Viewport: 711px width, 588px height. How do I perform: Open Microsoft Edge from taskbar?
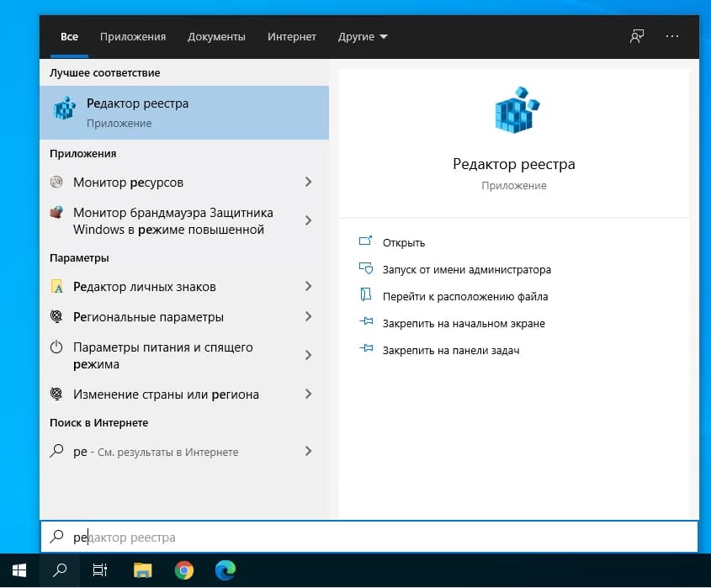(x=226, y=570)
